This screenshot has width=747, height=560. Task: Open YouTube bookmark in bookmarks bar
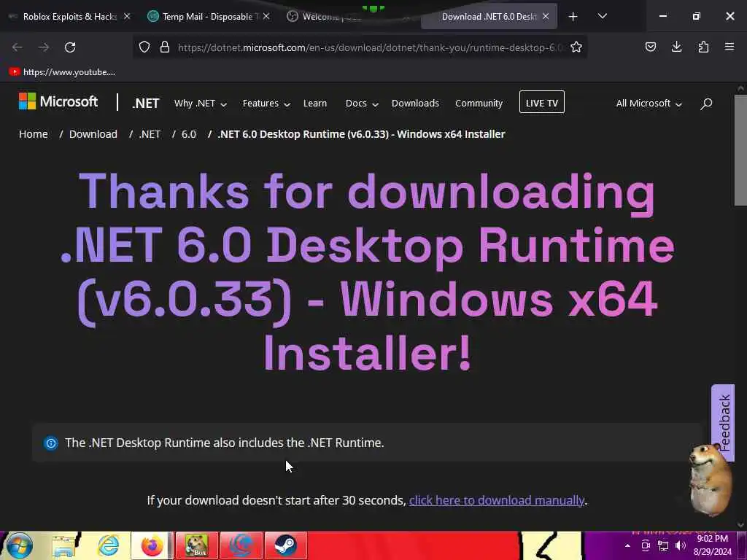[62, 72]
